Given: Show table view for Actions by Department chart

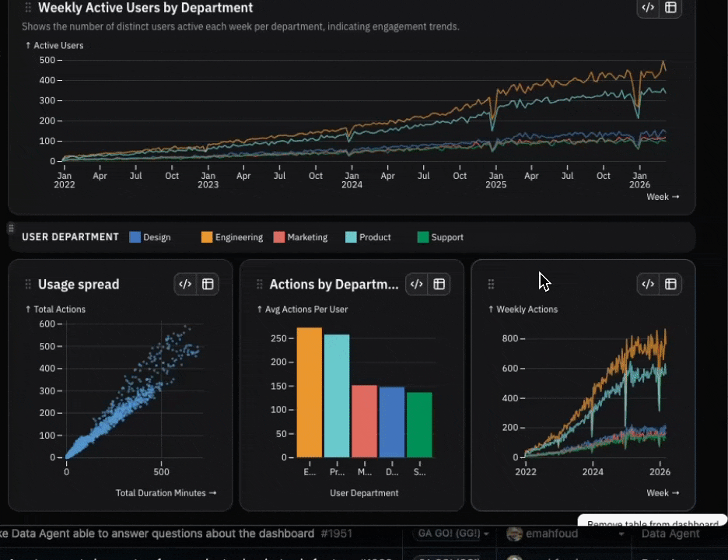Looking at the screenshot, I should pos(439,284).
